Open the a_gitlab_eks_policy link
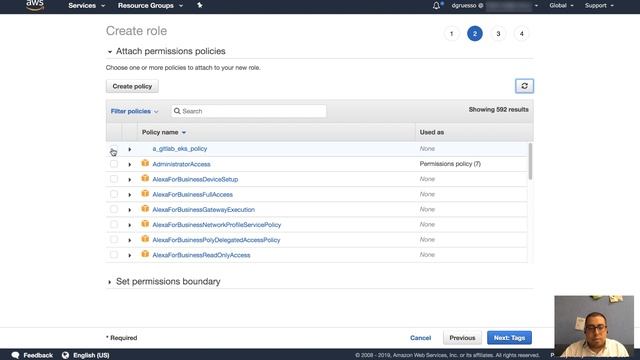Viewport: 640px width, 360px height. tap(180, 149)
